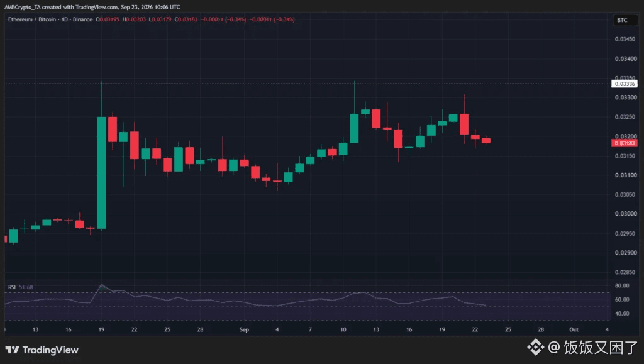Image resolution: width=644 pixels, height=364 pixels.
Task: Click the Binance diamond watermark icon
Action: tap(536, 347)
